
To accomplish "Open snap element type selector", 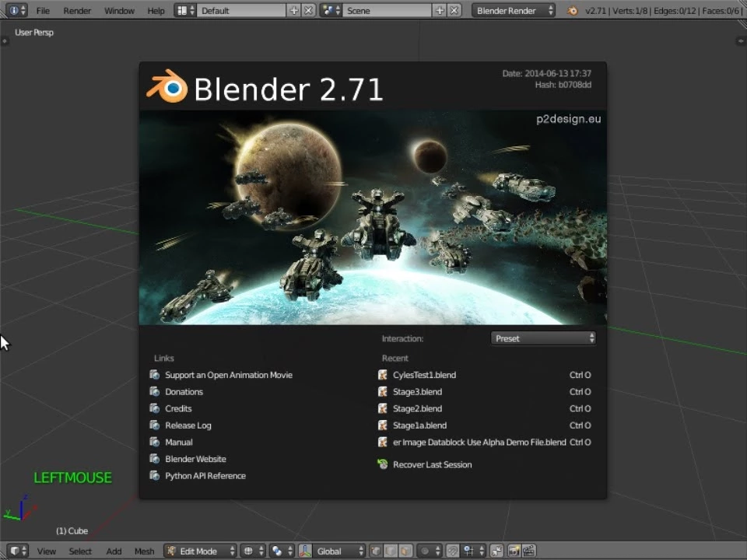I will (x=474, y=551).
